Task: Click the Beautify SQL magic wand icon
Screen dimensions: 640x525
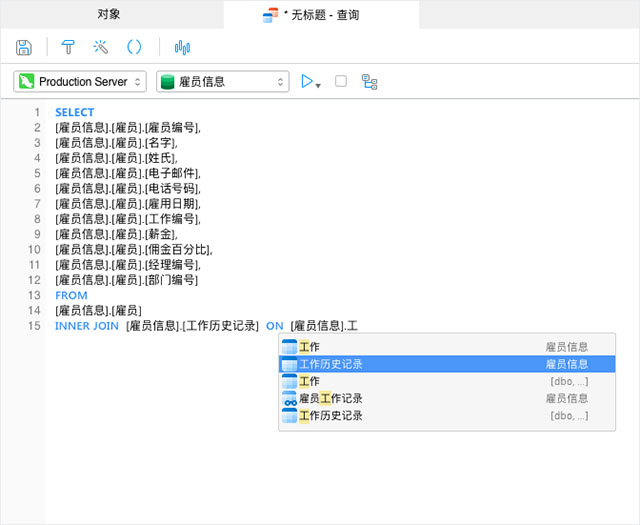Action: [x=101, y=47]
